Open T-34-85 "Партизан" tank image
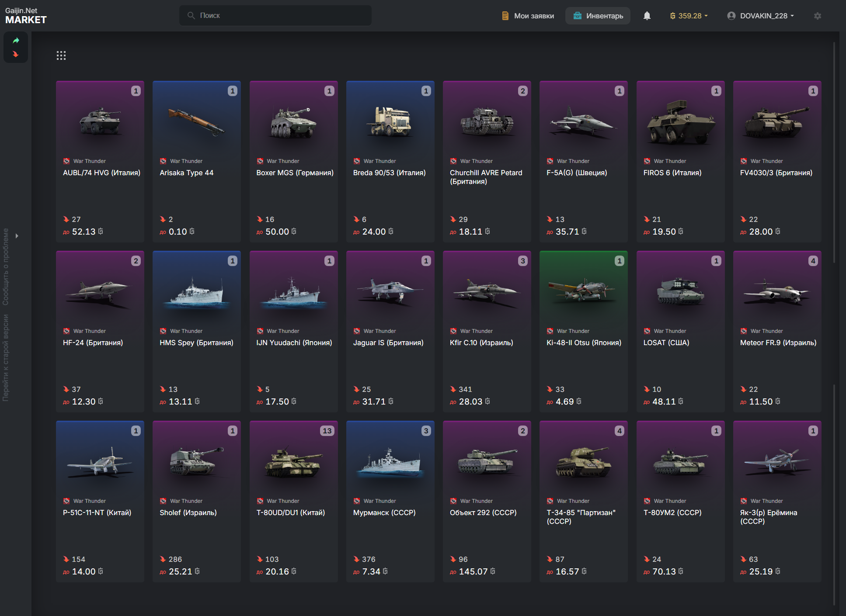The height and width of the screenshot is (616, 846). 584,461
